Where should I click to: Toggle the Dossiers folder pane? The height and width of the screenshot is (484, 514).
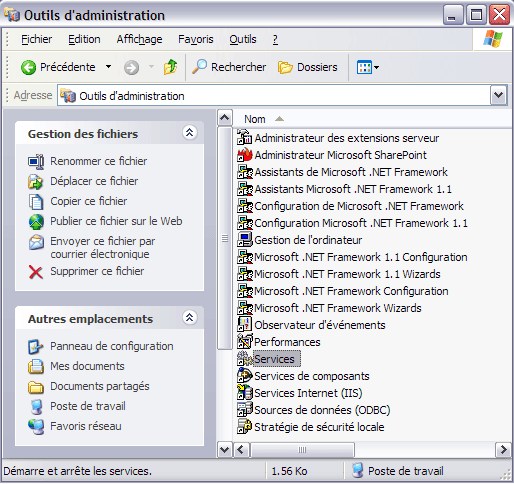click(307, 67)
